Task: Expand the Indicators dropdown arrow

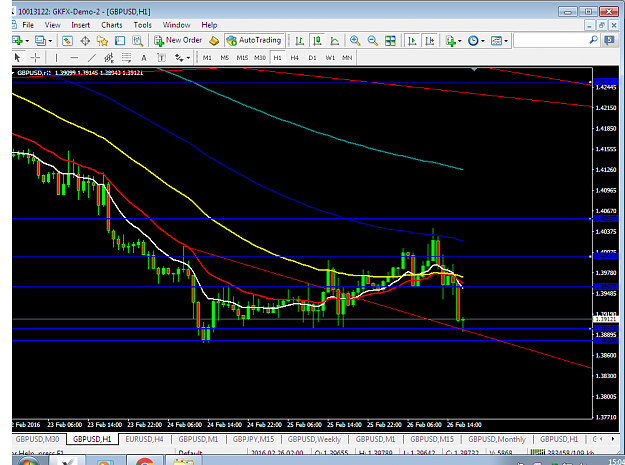Action: pos(460,41)
